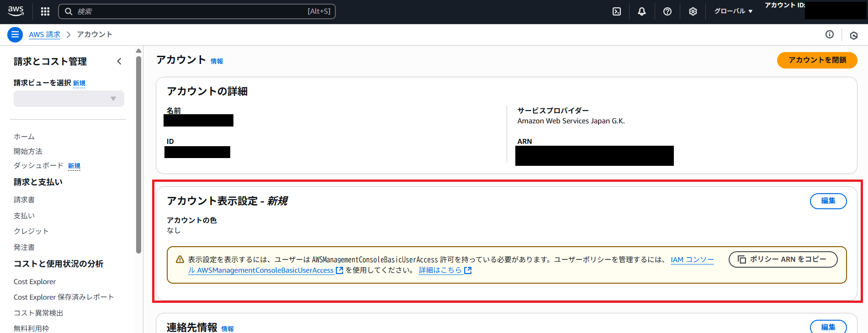Click the アカウント breadcrumb text
The image size is (868, 333).
pos(95,35)
